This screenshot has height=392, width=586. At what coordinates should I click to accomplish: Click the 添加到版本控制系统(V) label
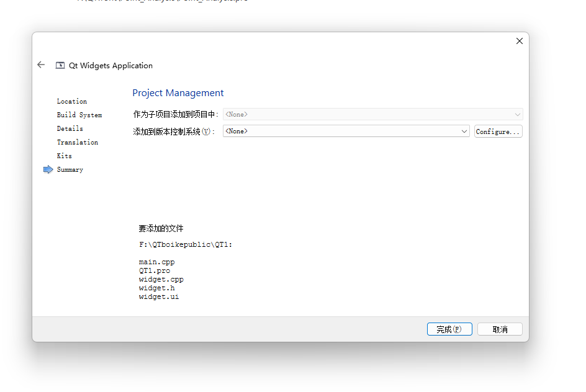[174, 131]
